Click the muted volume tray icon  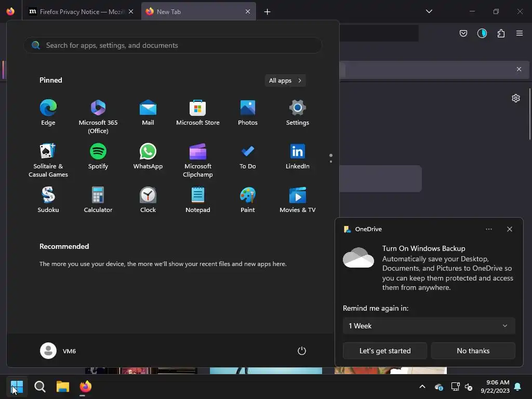pos(469,387)
